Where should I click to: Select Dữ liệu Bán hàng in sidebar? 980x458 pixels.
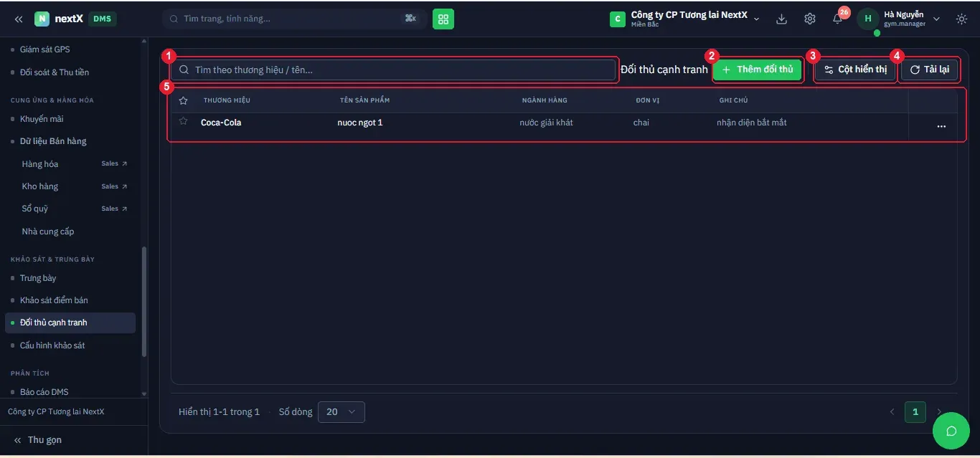click(x=53, y=141)
